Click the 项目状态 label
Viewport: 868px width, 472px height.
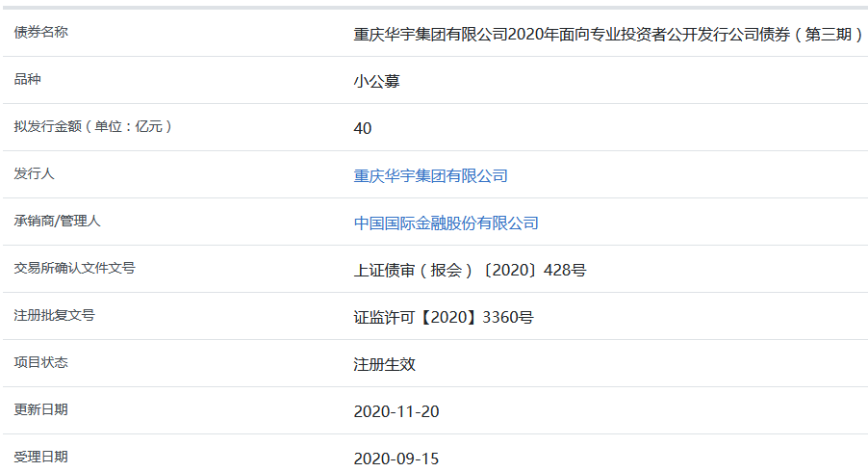(41, 362)
